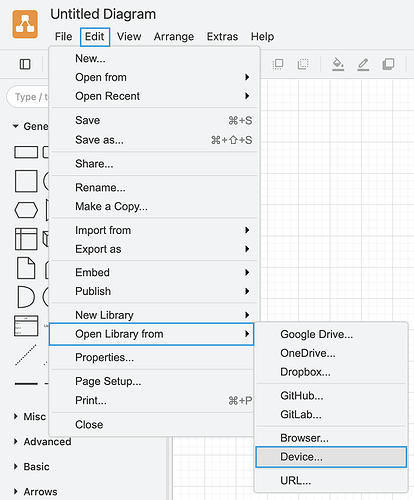This screenshot has height=500, width=414.
Task: Open library from Dropbox...
Action: click(x=331, y=372)
